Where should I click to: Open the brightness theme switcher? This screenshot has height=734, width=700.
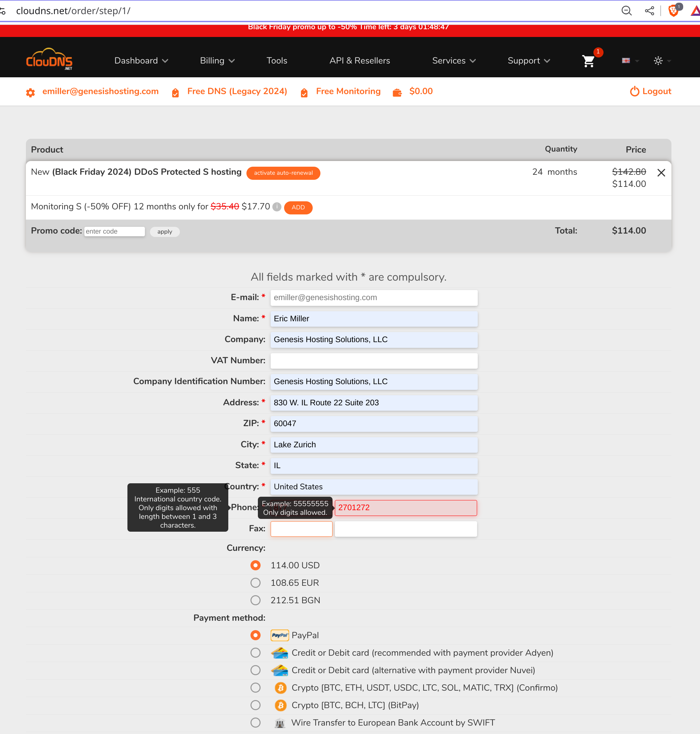tap(662, 61)
